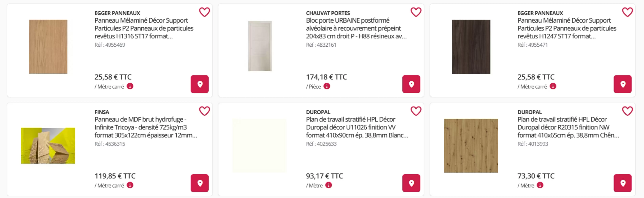Favorite the Duropal R20315 worktop

pyautogui.click(x=627, y=111)
